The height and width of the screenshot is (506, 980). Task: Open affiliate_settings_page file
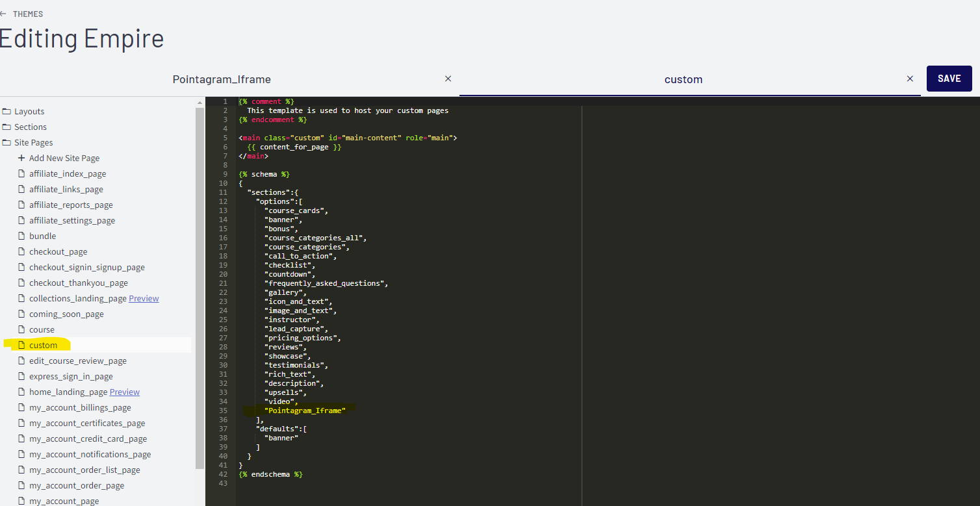[x=72, y=220]
